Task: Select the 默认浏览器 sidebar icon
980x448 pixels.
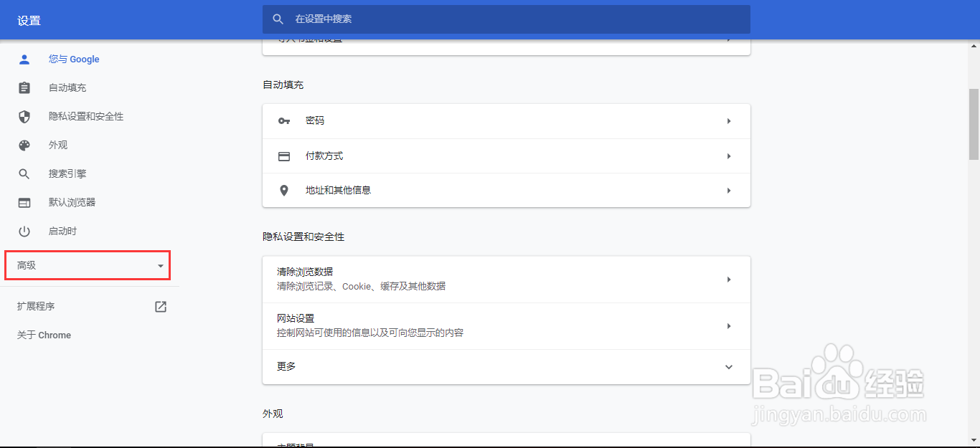Action: (24, 202)
